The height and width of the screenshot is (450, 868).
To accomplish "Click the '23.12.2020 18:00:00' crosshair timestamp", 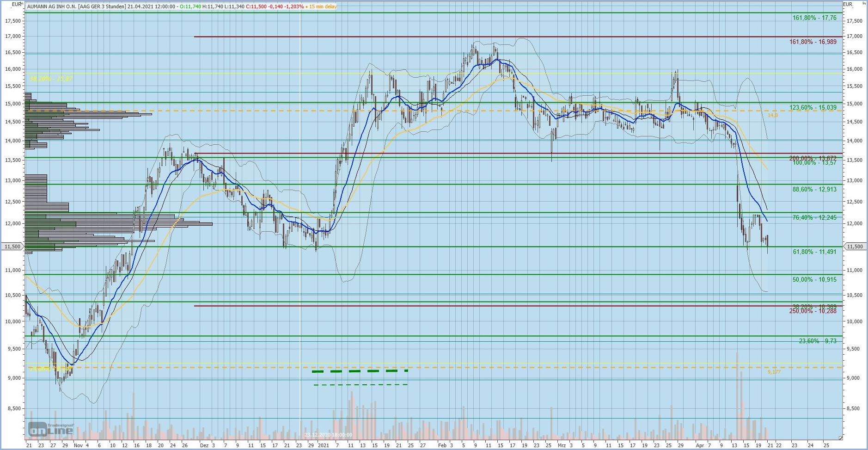I will [x=328, y=435].
